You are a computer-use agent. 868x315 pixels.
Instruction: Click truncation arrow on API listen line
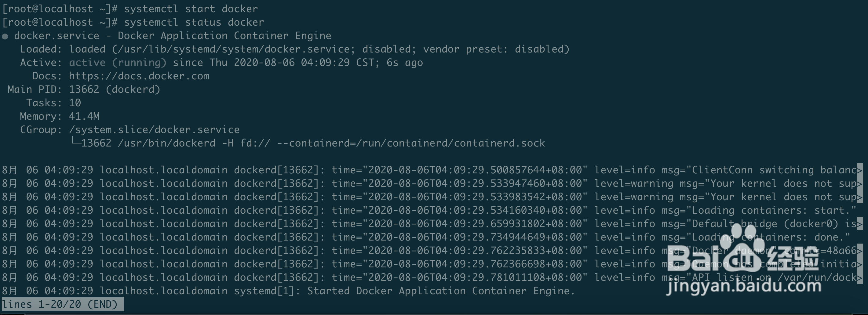(x=860, y=277)
